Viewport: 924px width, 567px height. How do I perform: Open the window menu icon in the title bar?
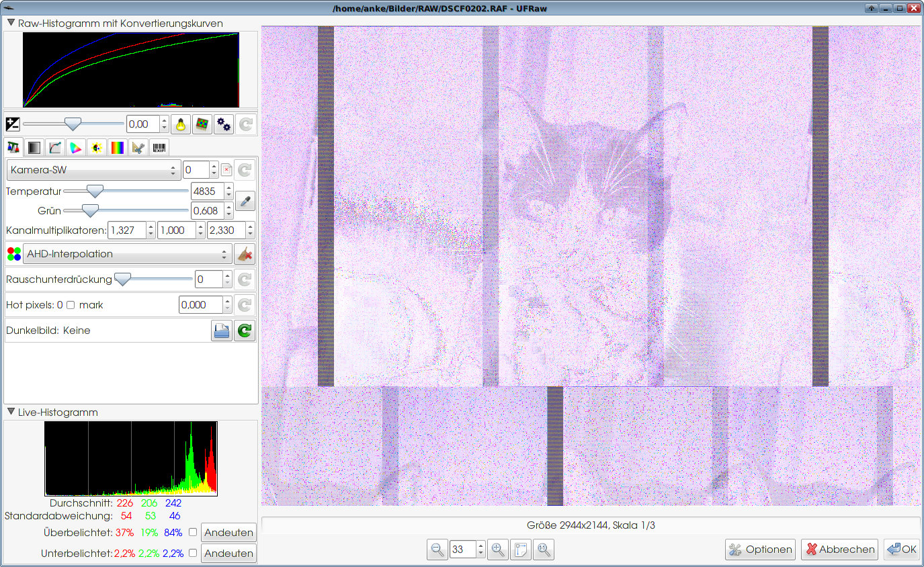click(9, 7)
